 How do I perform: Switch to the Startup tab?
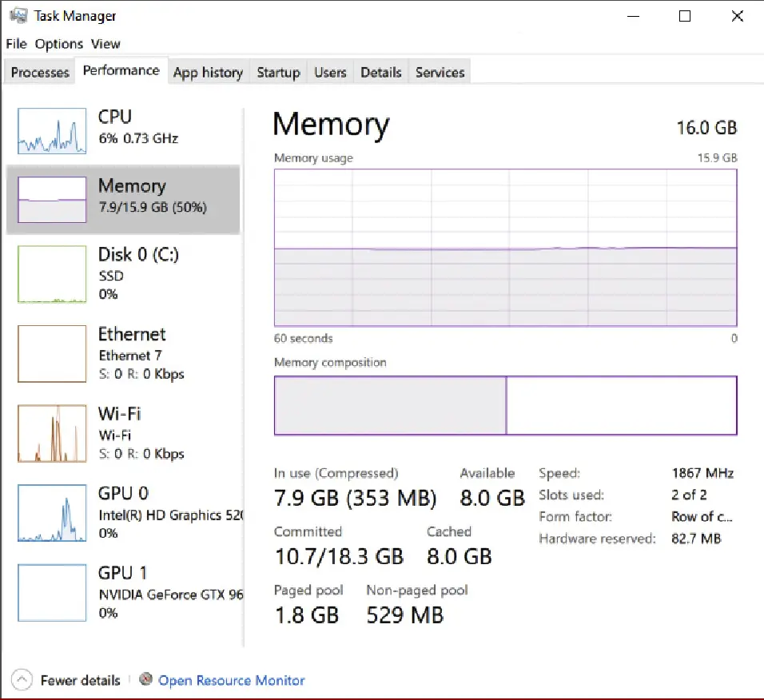[278, 73]
